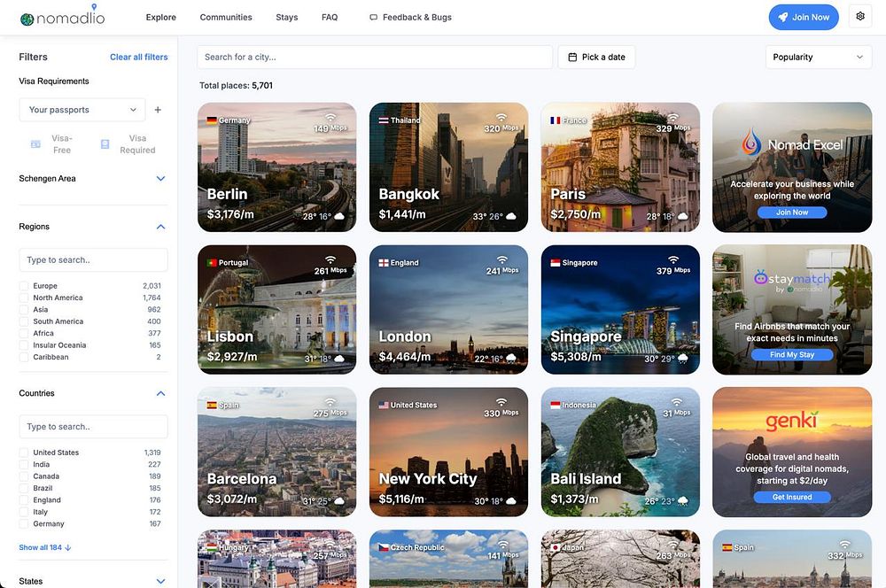Check the Germany country checkbox
The image size is (886, 588).
24,523
